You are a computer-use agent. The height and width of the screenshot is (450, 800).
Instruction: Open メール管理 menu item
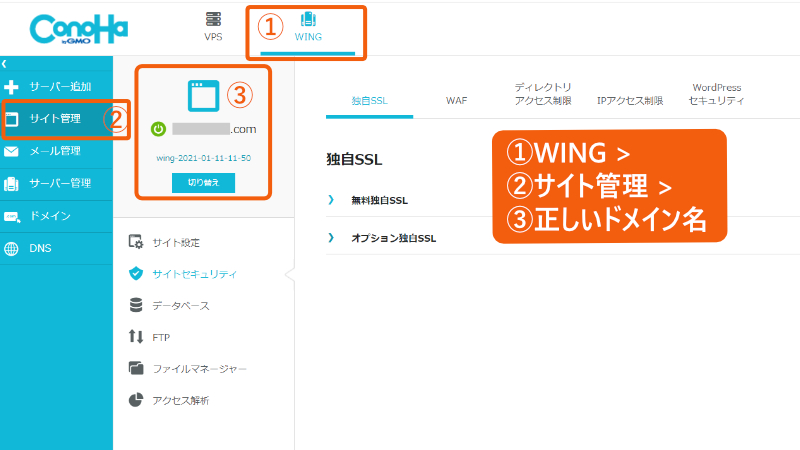(x=56, y=151)
